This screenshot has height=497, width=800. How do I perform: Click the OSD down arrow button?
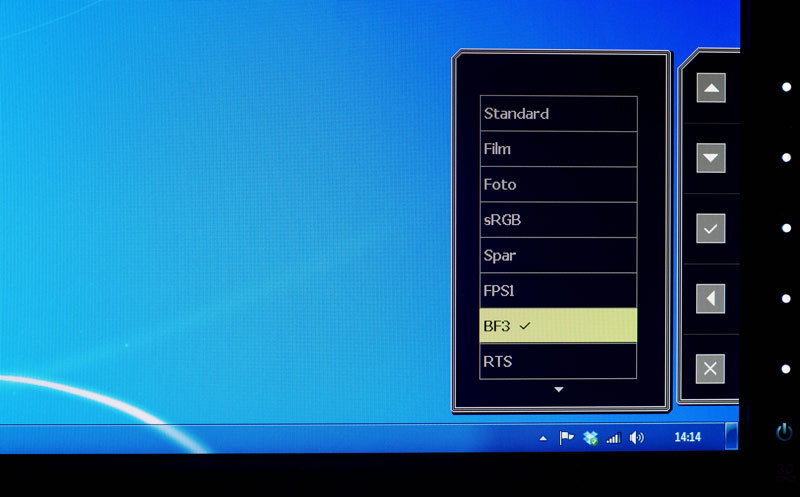[x=711, y=158]
